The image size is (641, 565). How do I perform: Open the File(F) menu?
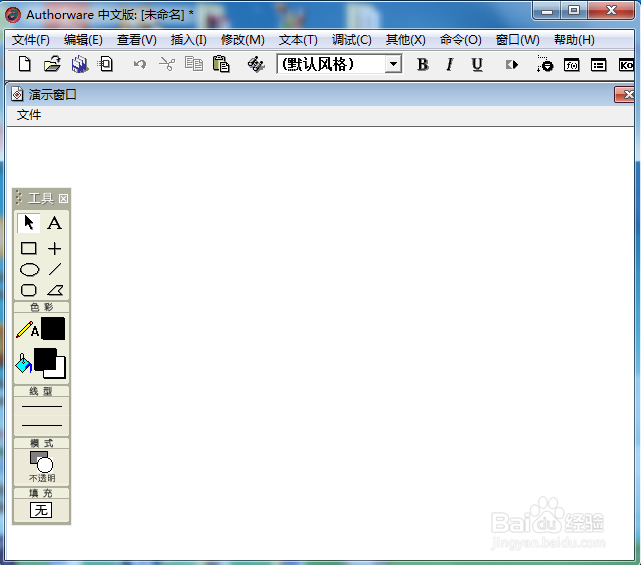coord(31,40)
